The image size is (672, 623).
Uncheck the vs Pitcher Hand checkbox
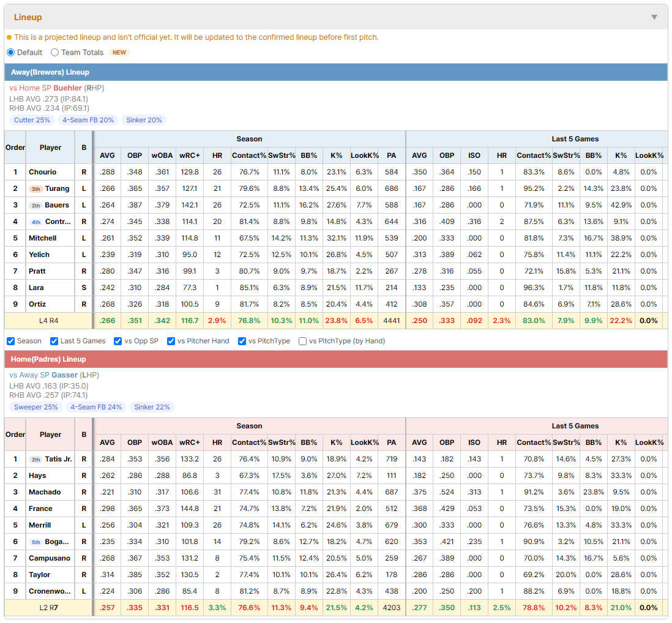pos(171,341)
